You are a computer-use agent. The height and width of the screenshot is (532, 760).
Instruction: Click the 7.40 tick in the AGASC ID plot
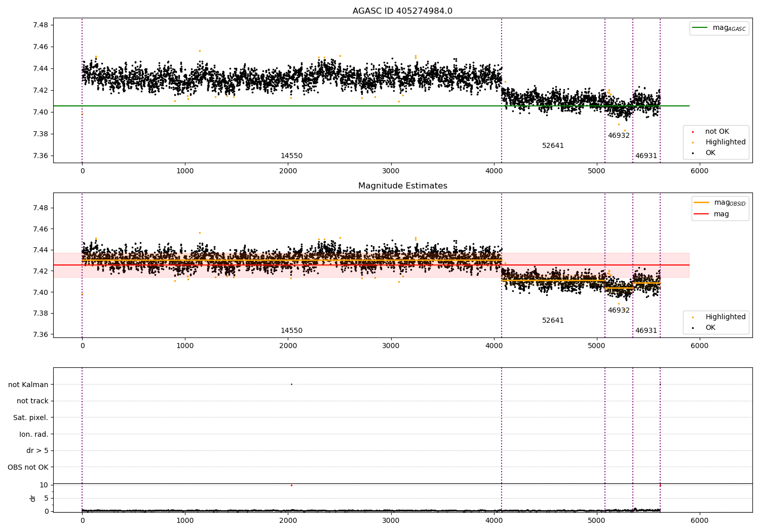coord(41,112)
